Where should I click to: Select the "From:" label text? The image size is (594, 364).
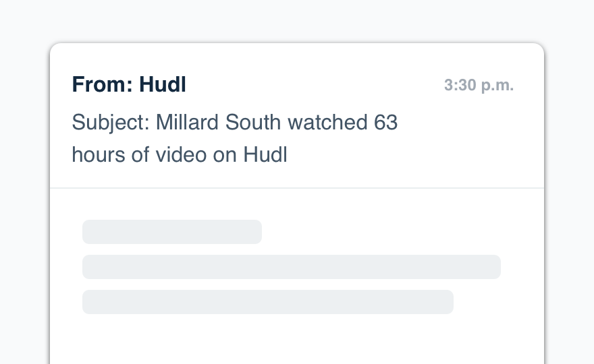(x=103, y=85)
